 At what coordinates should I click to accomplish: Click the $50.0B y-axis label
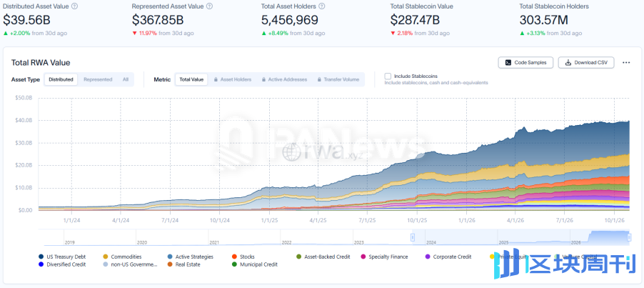click(23, 98)
